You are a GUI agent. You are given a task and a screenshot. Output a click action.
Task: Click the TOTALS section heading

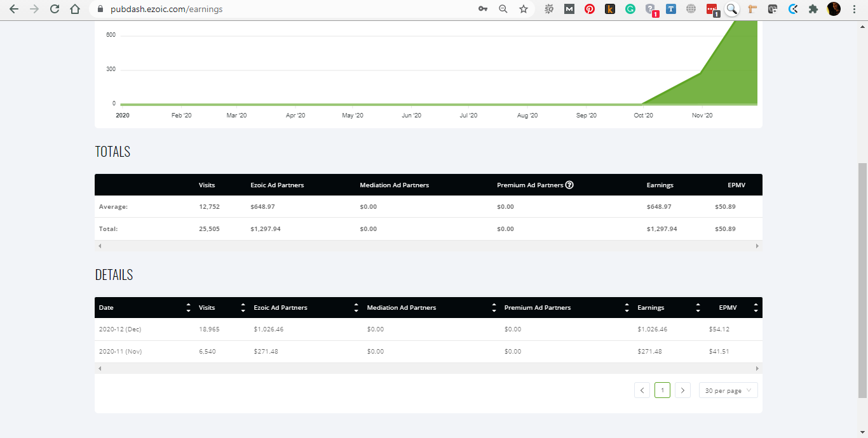(112, 152)
